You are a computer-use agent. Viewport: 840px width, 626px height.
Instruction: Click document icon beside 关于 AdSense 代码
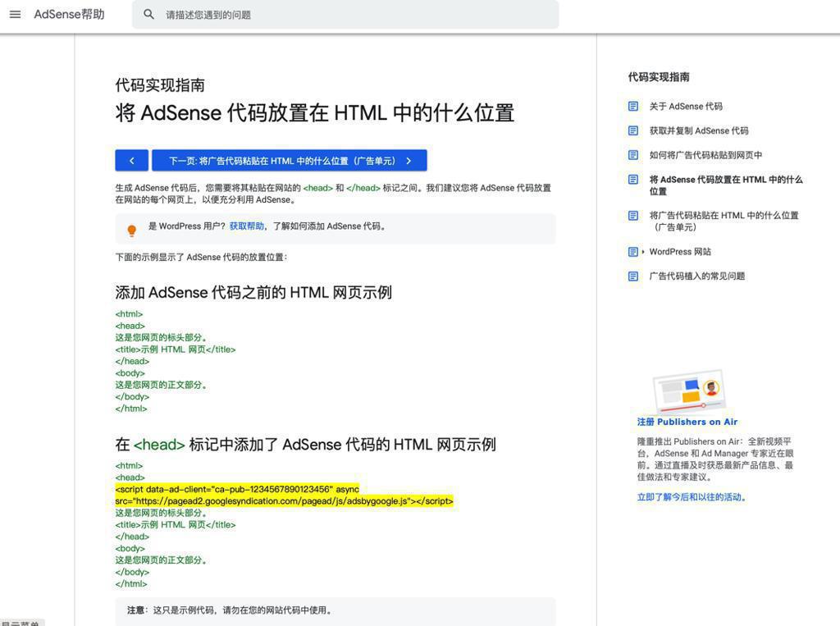coord(633,106)
